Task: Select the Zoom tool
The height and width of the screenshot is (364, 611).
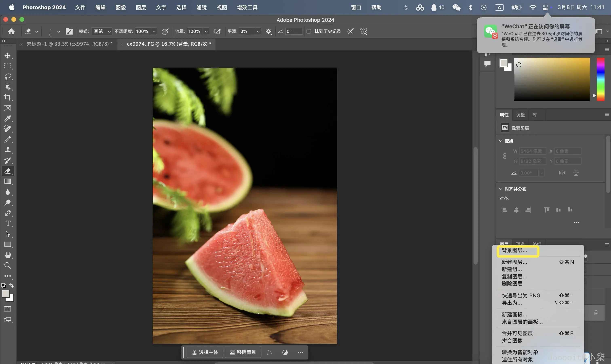Action: (x=8, y=265)
